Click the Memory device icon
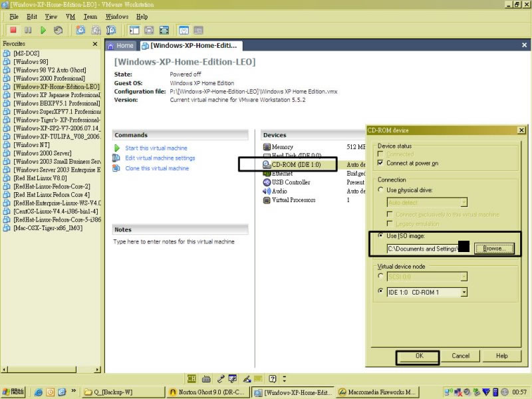The height and width of the screenshot is (399, 532). pos(267,147)
